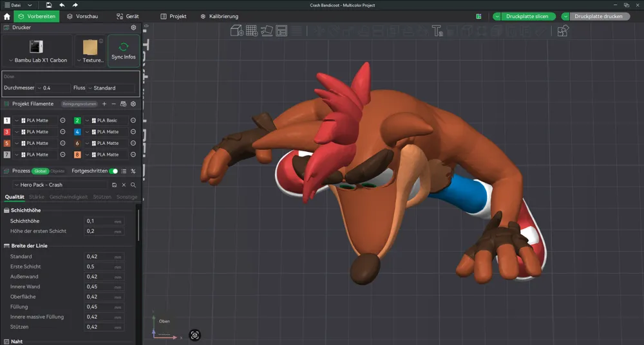Viewport: 644px width, 345px height.
Task: Arrange all objects using layout icon
Action: (281, 31)
